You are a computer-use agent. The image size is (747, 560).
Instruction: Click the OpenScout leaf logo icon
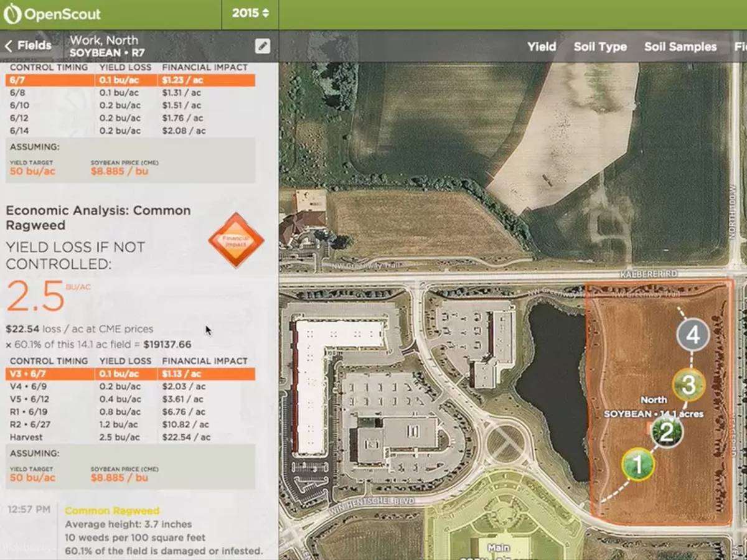(x=12, y=13)
